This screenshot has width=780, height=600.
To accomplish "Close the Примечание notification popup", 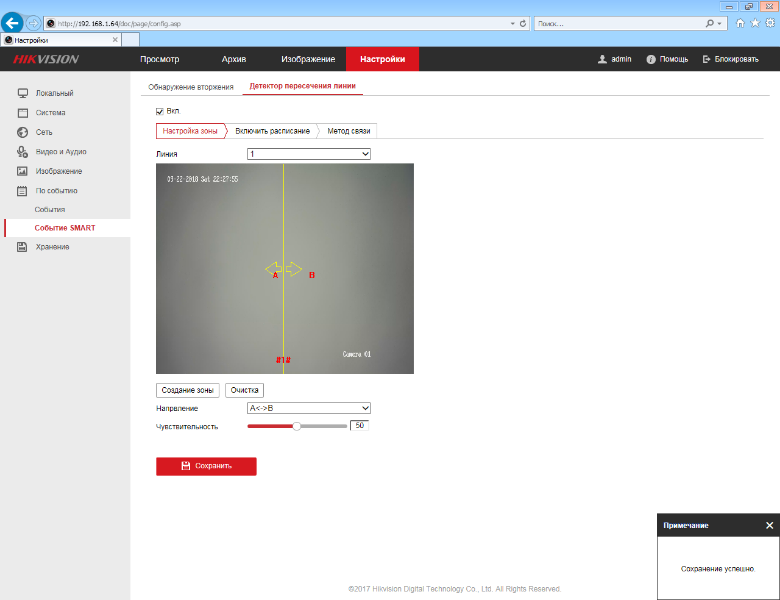I will (770, 525).
